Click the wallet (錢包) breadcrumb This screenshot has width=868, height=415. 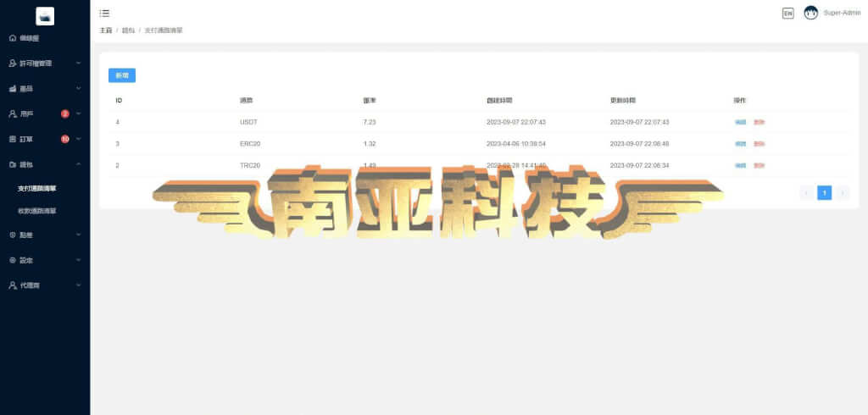point(128,30)
